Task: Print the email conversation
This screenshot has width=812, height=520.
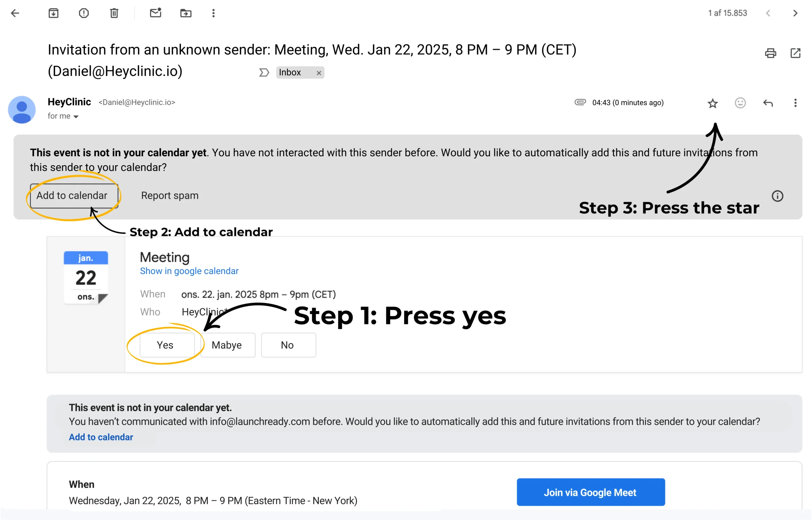Action: 770,53
